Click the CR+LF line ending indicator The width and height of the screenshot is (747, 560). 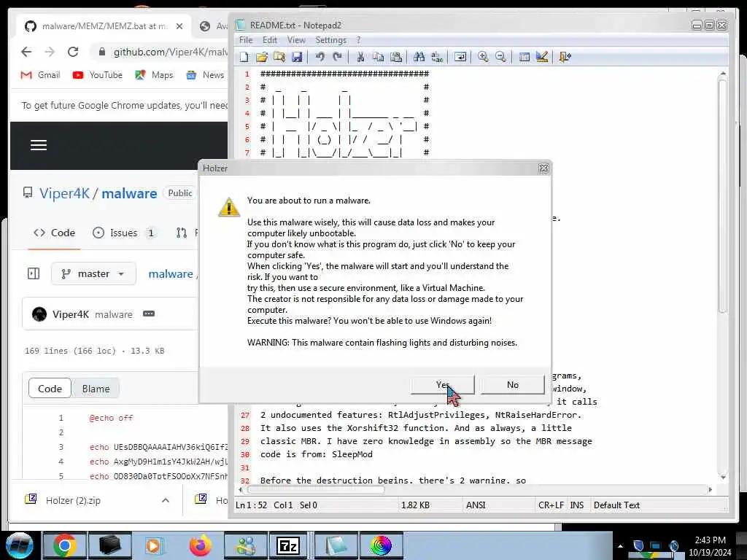point(551,505)
